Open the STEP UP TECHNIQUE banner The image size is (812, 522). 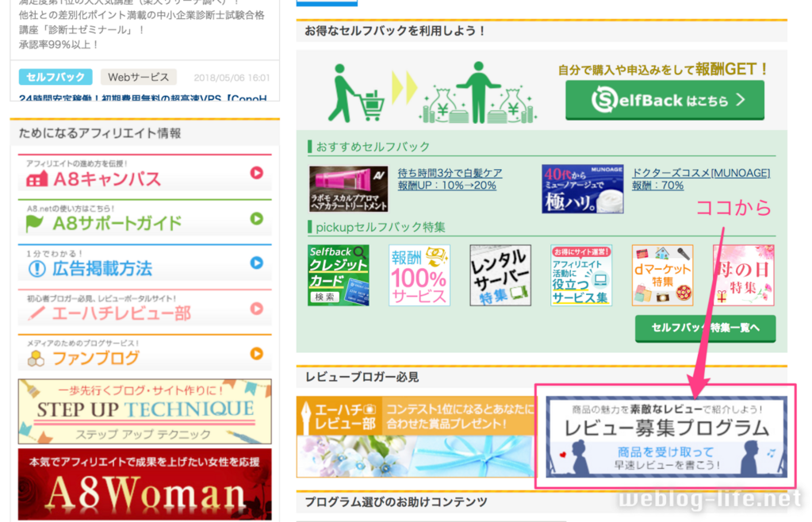coord(144,411)
